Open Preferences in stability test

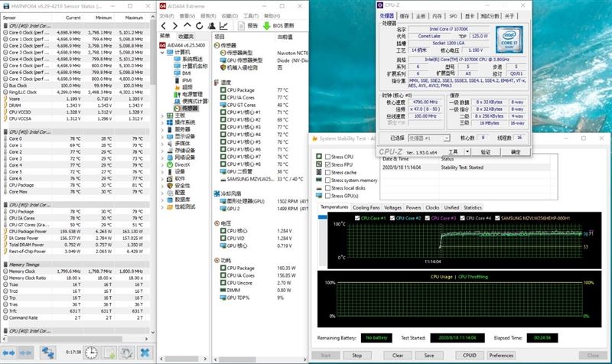coord(501,356)
